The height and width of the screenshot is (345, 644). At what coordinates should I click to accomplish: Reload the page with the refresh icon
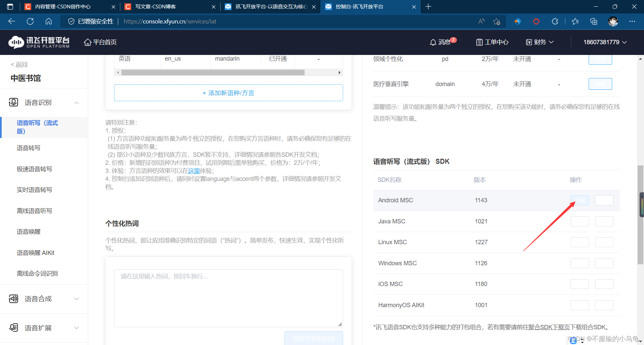coord(30,21)
